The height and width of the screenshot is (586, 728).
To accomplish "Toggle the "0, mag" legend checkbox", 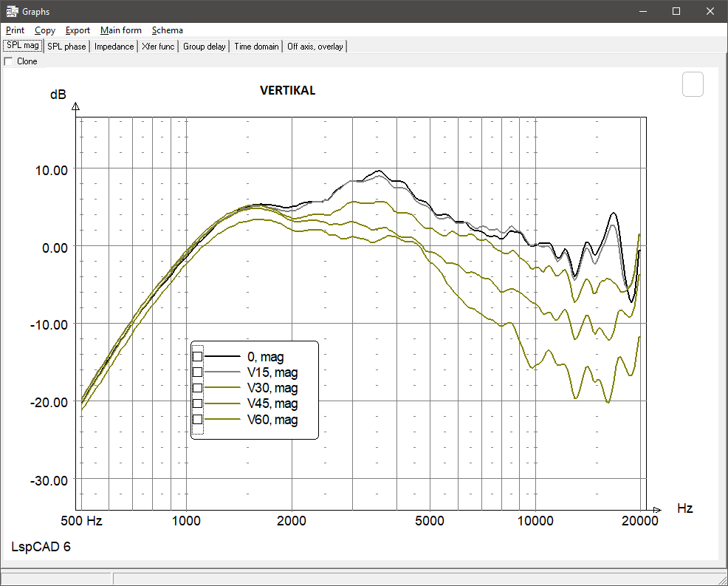I will 197,356.
